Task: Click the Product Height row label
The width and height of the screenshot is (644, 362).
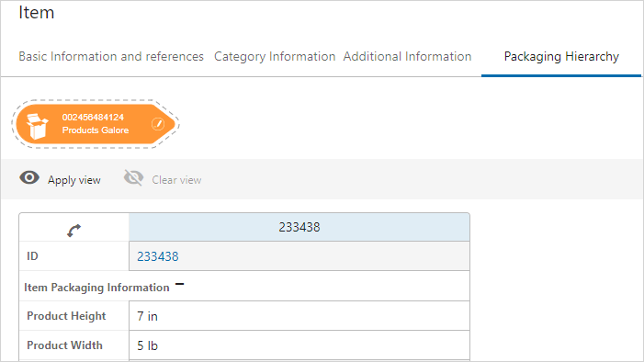Action: tap(66, 316)
